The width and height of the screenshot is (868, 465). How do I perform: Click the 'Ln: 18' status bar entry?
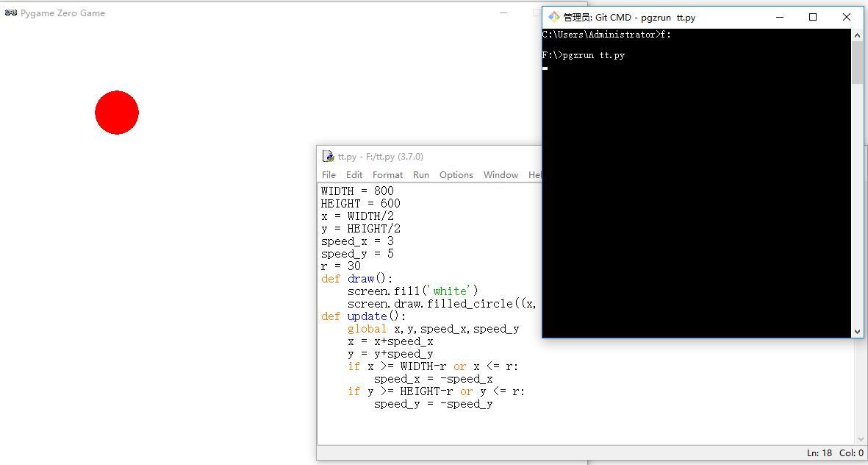819,452
